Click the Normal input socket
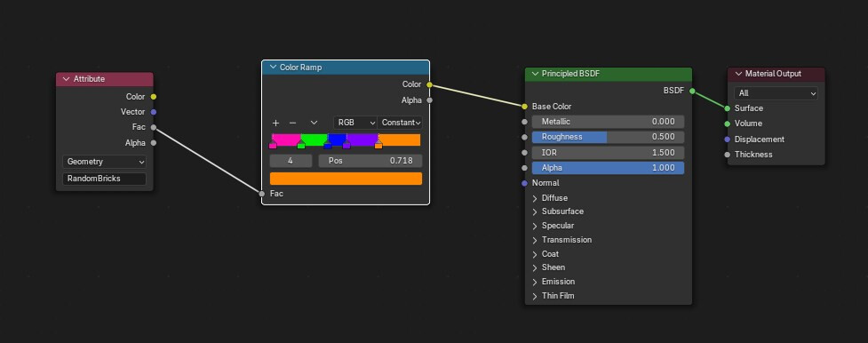 tap(525, 183)
